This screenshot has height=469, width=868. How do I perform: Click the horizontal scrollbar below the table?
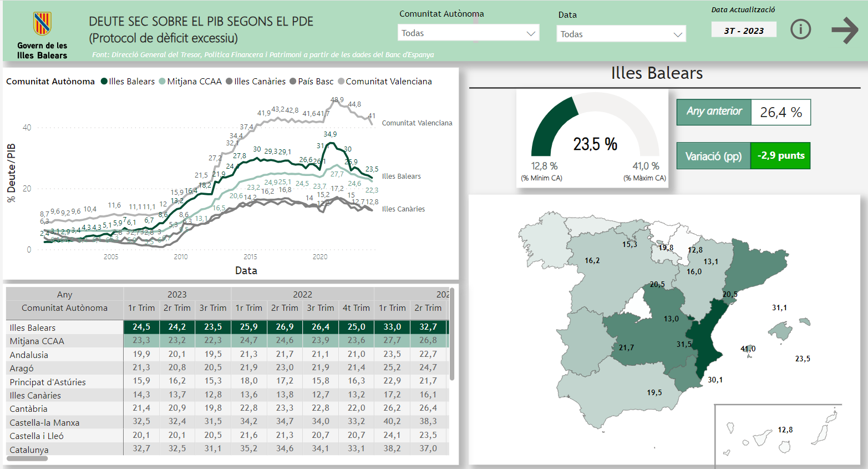pos(26,458)
